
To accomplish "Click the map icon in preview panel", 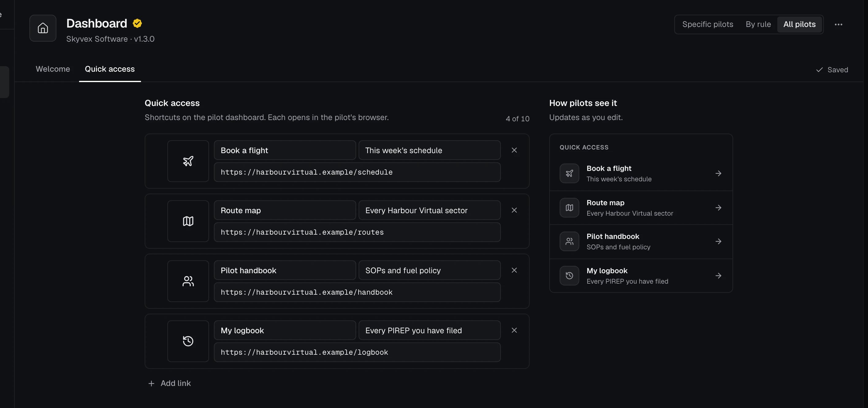I will point(569,208).
